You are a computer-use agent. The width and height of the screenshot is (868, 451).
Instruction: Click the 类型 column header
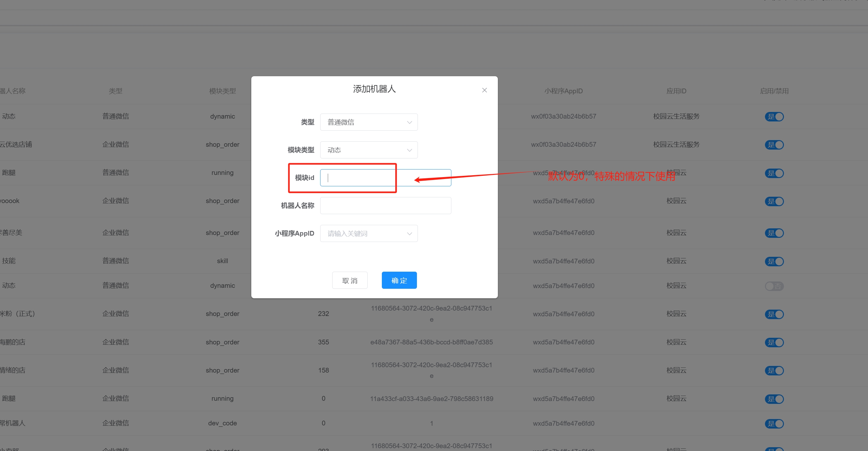(116, 91)
